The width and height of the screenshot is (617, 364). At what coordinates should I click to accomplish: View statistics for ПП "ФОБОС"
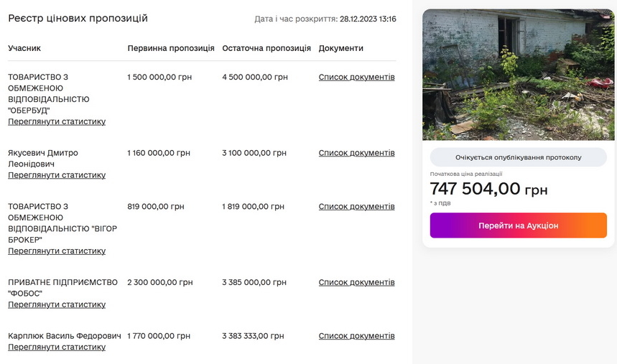pos(57,304)
